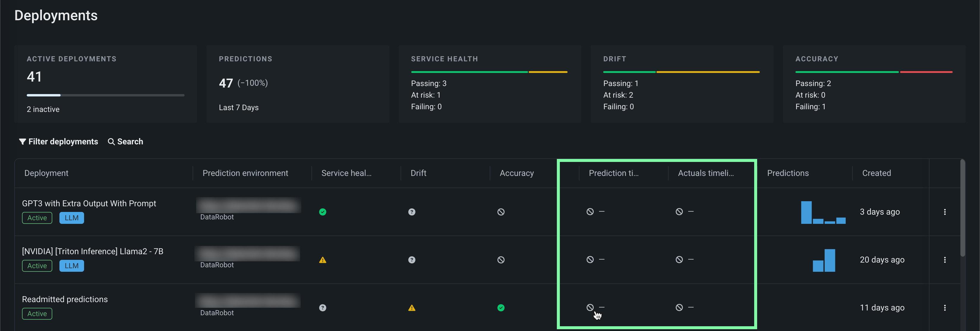980x331 pixels.
Task: Click Readmitted predictions drift warning icon
Action: pyautogui.click(x=412, y=308)
